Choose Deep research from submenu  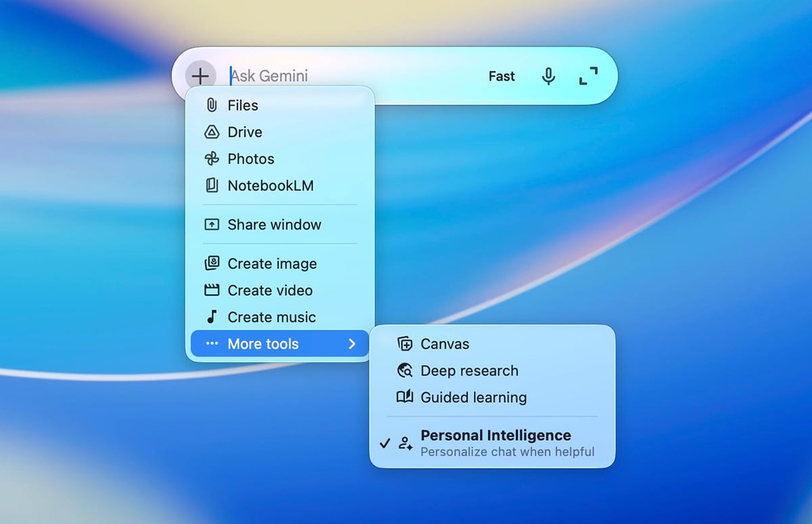(x=493, y=370)
